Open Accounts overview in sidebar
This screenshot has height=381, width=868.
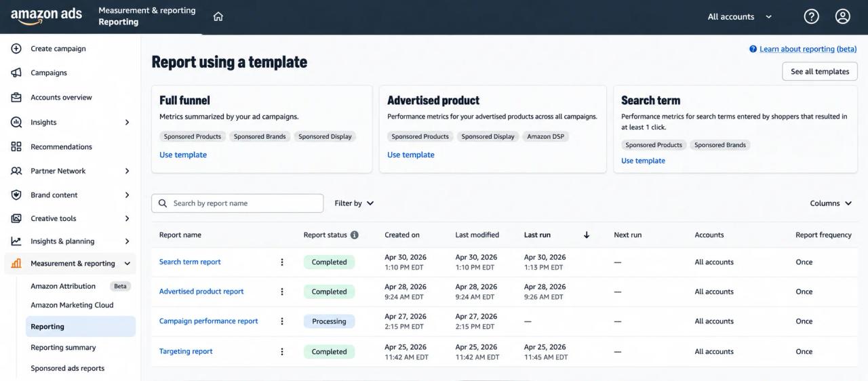[x=61, y=98]
